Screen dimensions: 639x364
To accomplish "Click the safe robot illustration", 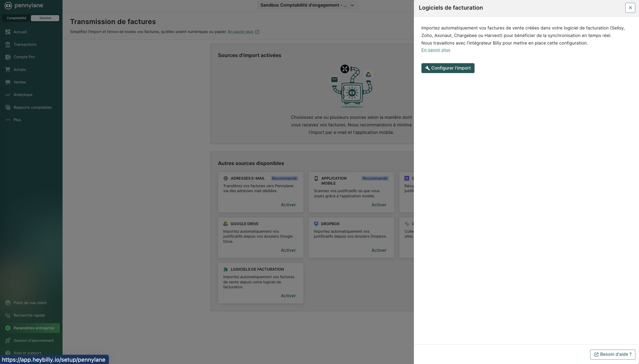I will click(x=352, y=86).
